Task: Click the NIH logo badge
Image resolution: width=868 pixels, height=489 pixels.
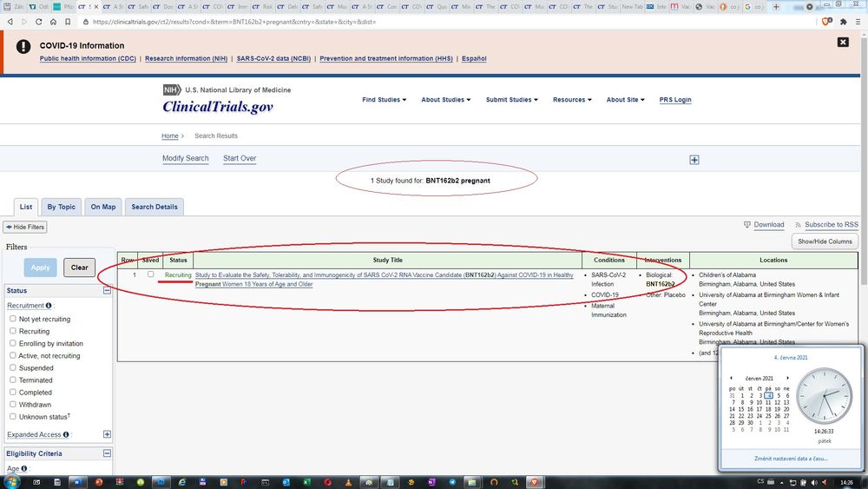Action: (172, 89)
